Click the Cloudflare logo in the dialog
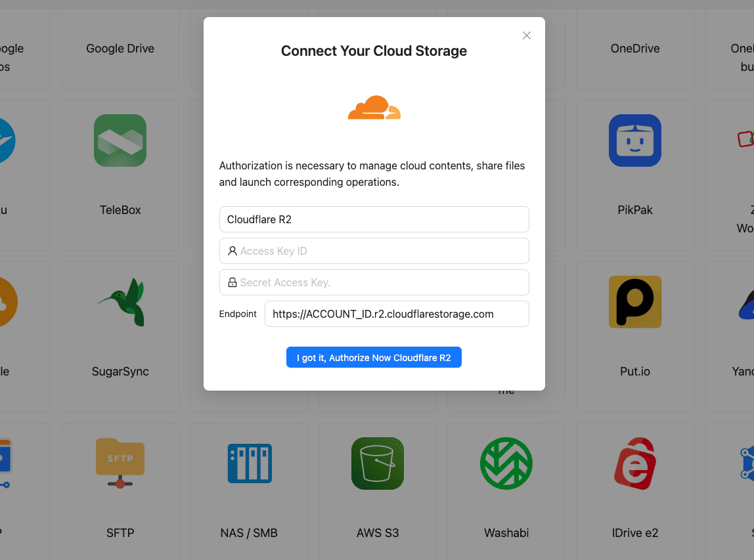This screenshot has height=560, width=754. [x=374, y=107]
